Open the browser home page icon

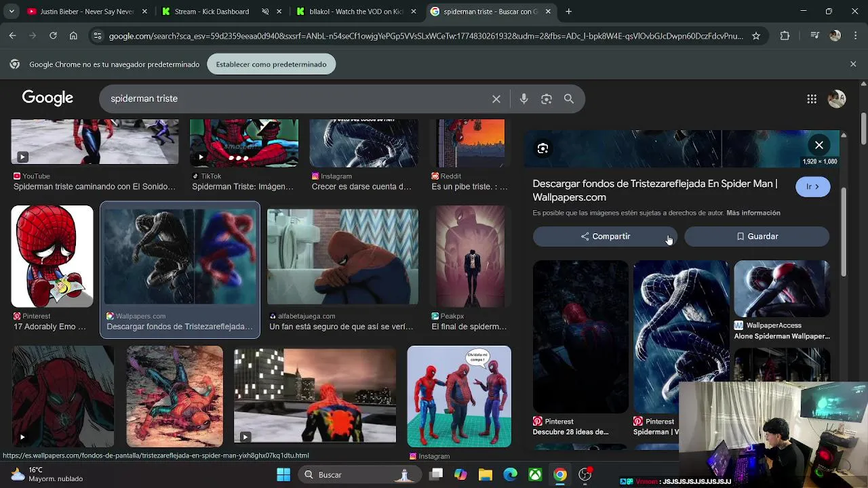tap(73, 36)
